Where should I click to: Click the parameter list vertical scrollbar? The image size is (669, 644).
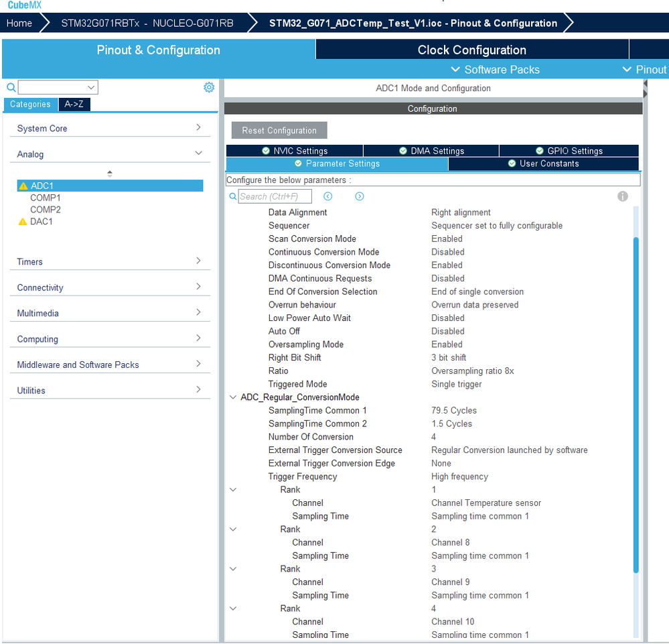click(636, 404)
